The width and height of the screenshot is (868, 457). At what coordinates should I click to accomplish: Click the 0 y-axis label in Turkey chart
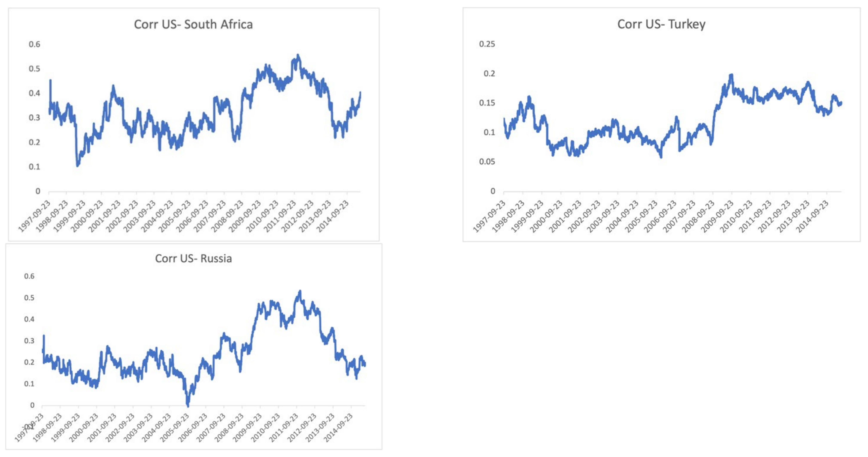(493, 191)
